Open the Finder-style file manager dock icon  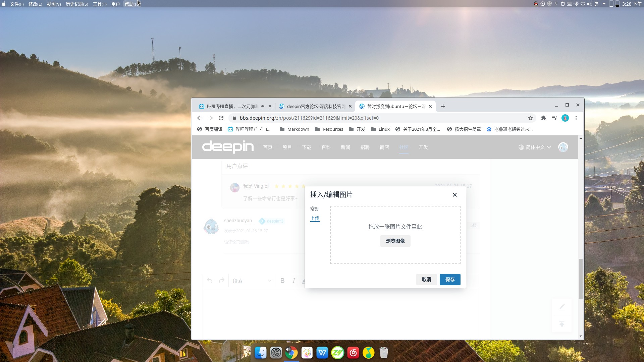[x=261, y=353]
